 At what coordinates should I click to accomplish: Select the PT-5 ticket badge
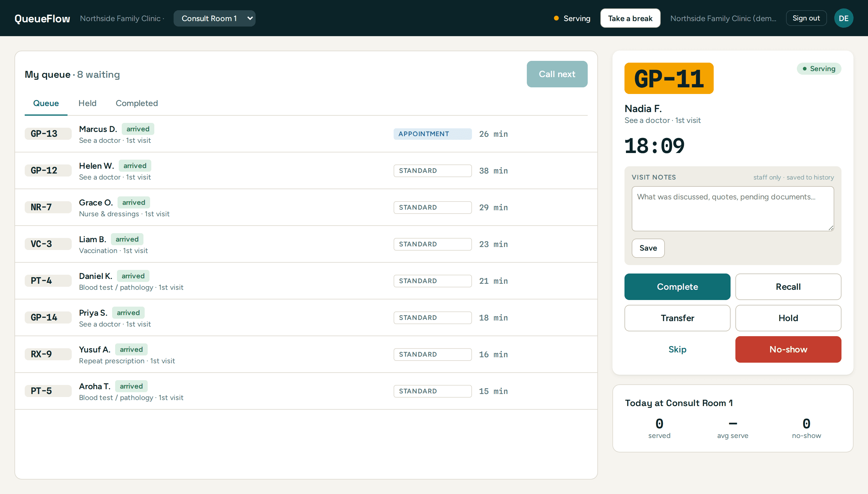point(48,391)
